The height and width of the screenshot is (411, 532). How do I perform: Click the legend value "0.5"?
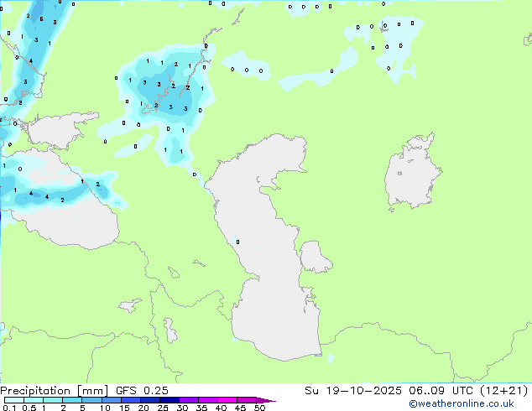pos(29,408)
